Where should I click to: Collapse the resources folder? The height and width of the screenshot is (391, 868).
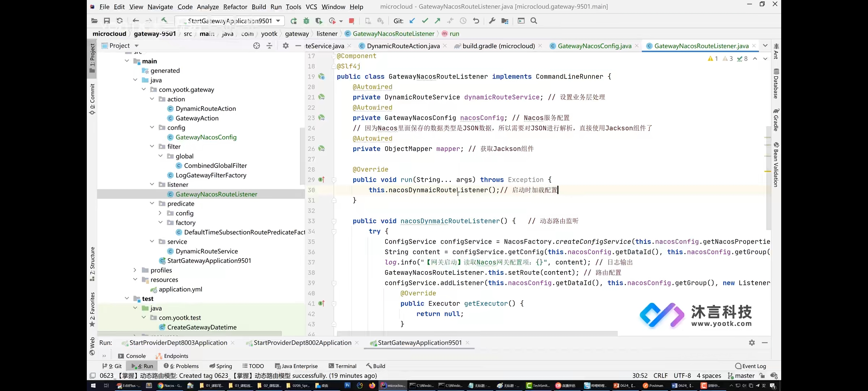[x=135, y=279]
